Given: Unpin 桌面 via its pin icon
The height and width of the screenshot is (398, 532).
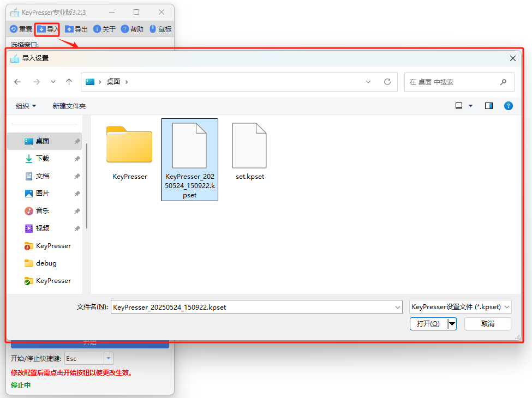Looking at the screenshot, I should pos(77,141).
